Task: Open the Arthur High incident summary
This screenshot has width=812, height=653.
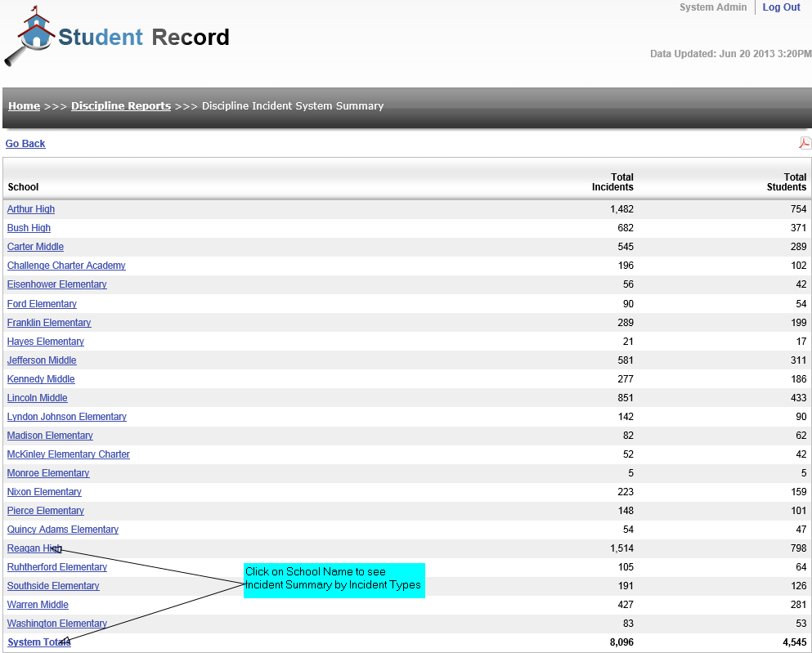Action: pyautogui.click(x=31, y=209)
